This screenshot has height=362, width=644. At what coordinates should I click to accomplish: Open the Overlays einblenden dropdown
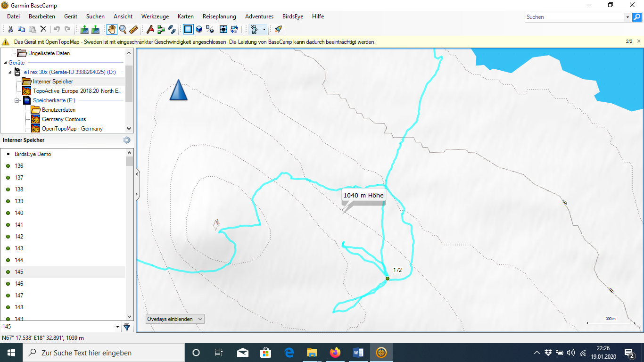[x=175, y=319]
